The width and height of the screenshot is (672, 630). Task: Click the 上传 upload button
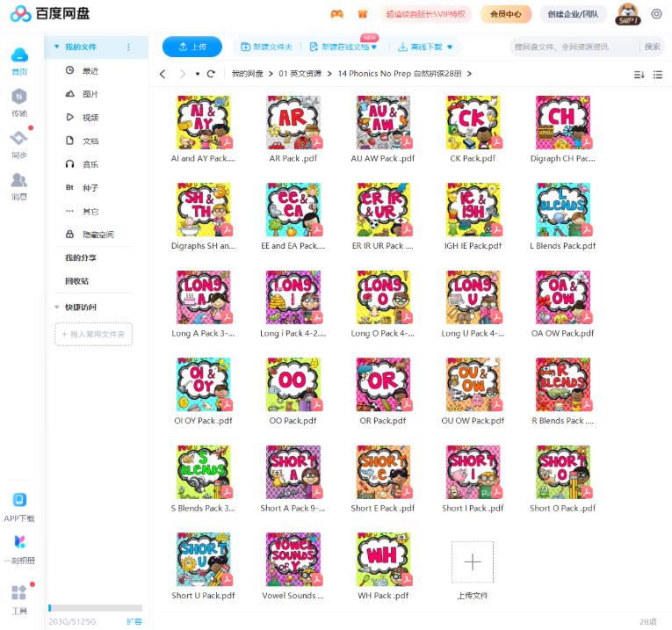192,47
